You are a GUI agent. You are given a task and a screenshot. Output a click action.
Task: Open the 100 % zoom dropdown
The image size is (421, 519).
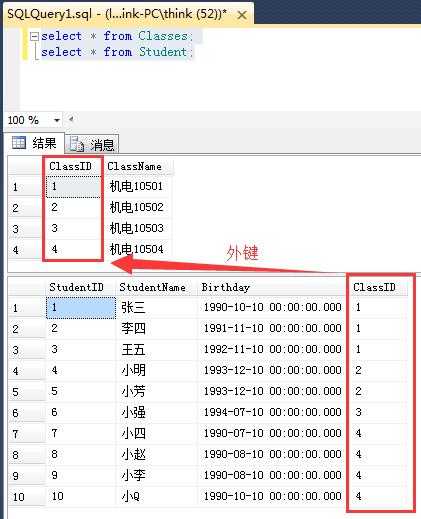57,120
